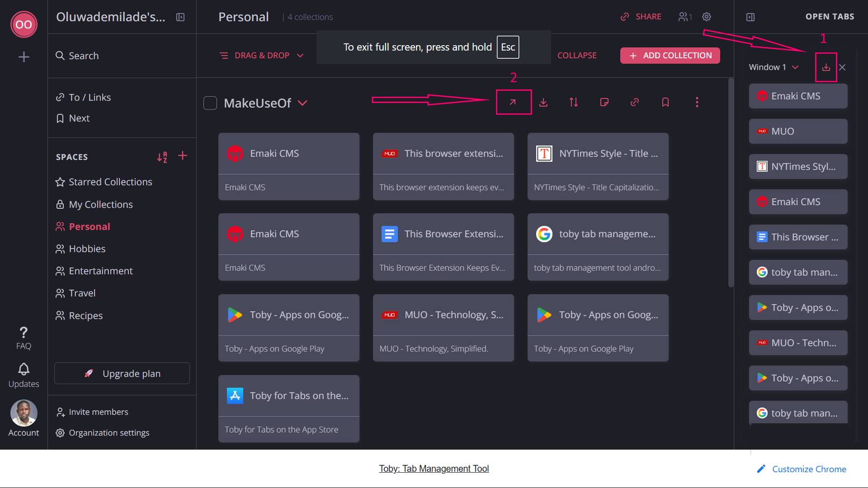This screenshot has height=488, width=868.
Task: Save Window 1 tabs session icon
Action: pyautogui.click(x=826, y=67)
